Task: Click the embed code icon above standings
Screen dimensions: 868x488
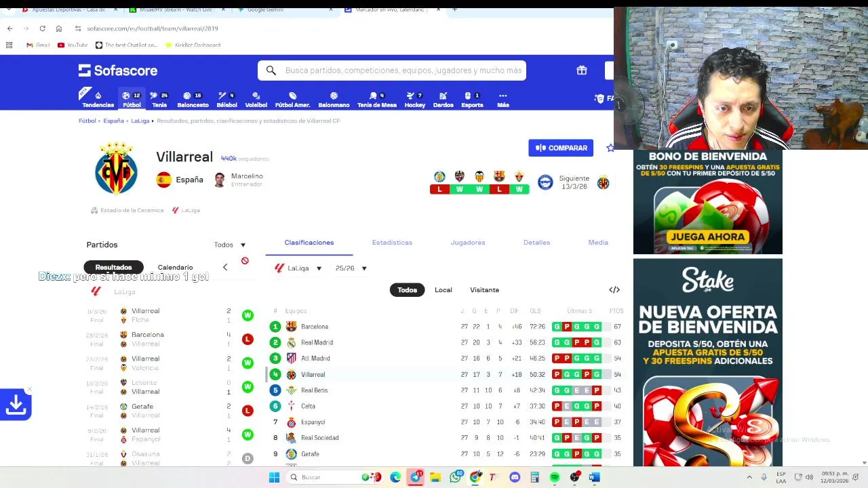Action: tap(614, 289)
